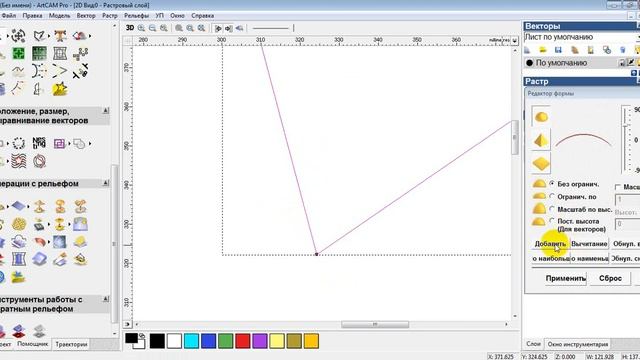Click the horizontal scrollbar thumb of the canvas
The height and width of the screenshot is (360, 640).
(375, 324)
